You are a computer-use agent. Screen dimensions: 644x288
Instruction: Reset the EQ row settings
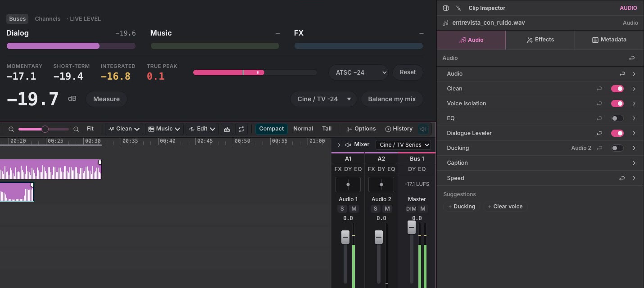pyautogui.click(x=599, y=118)
